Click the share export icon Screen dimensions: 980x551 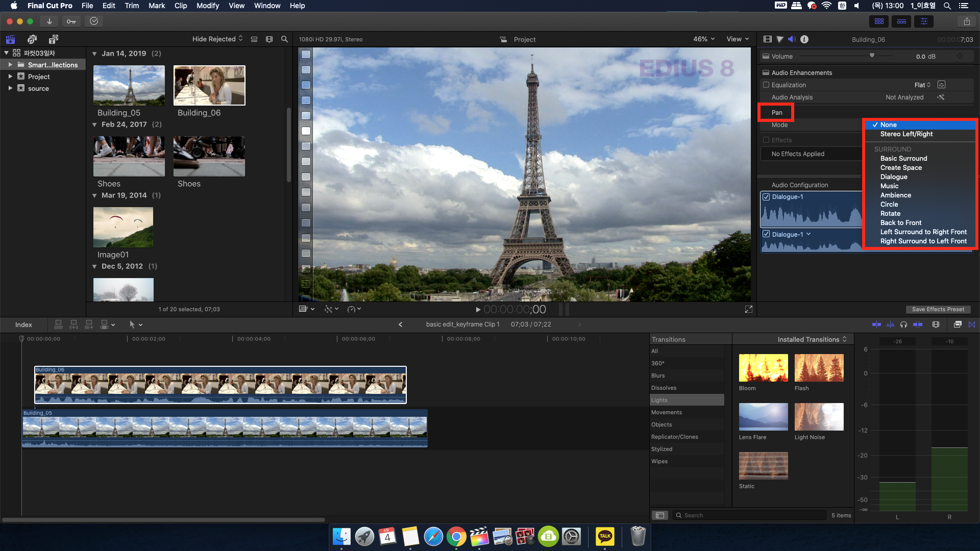[967, 21]
